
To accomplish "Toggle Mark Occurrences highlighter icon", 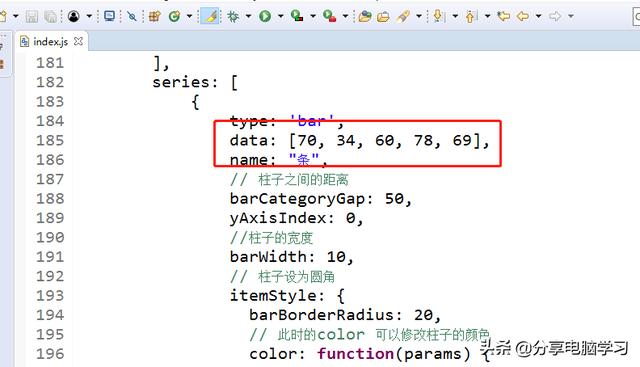I will (x=210, y=16).
